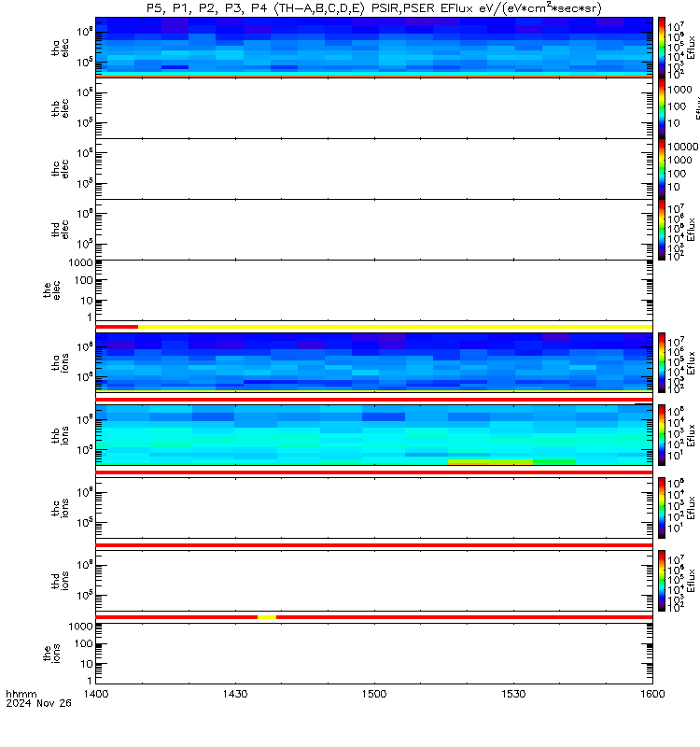Click the empty the ions plot panel
The width and height of the screenshot is (700, 747).
coord(374,654)
